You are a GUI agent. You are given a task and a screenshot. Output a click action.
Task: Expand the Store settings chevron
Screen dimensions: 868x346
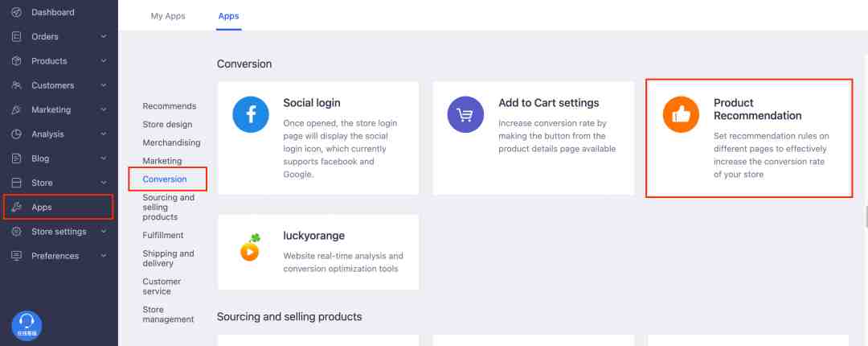point(104,232)
